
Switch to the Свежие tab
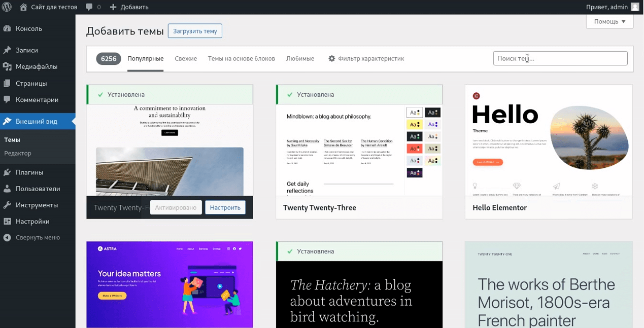coord(186,58)
